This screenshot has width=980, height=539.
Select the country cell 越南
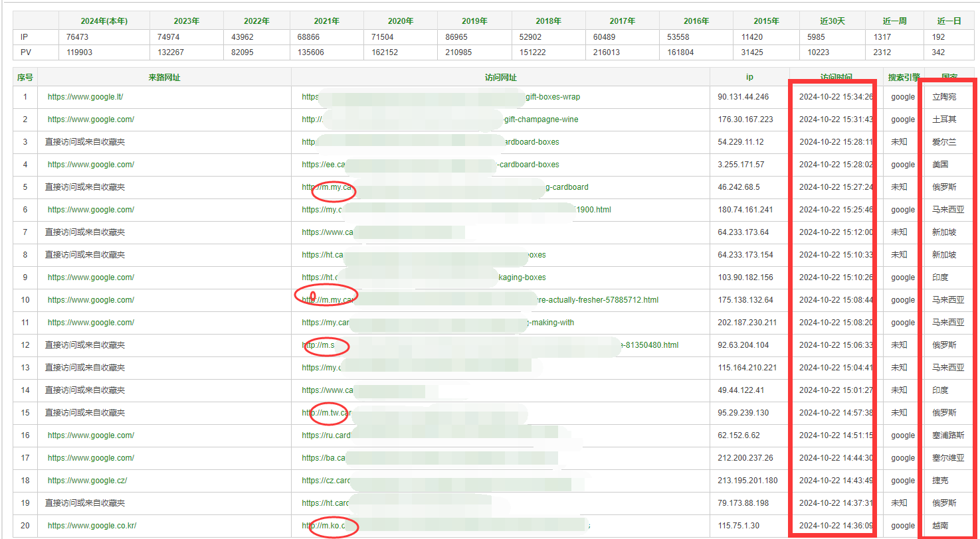940,526
